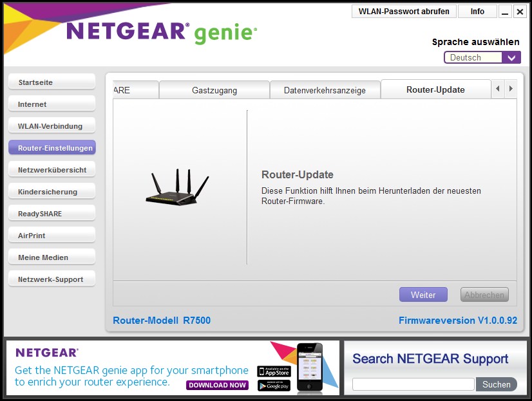This screenshot has width=532, height=401.
Task: Open WLAN-Verbindung in the sidebar
Action: [52, 126]
